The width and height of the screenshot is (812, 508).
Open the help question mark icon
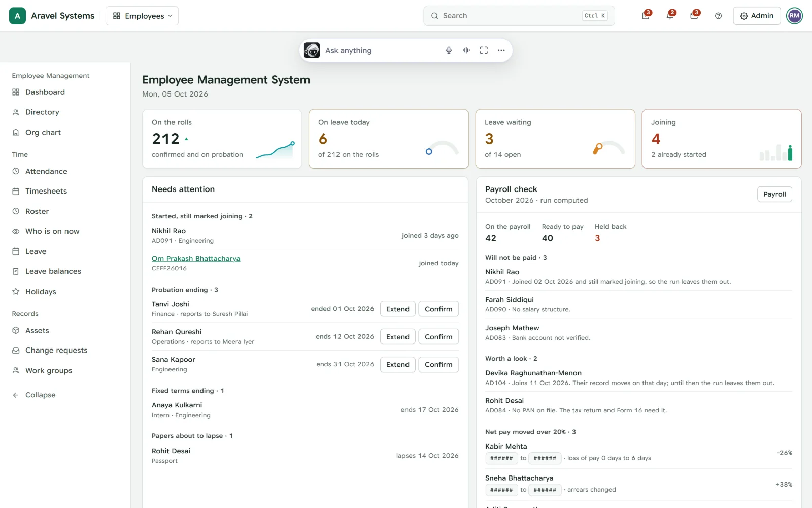coord(718,16)
